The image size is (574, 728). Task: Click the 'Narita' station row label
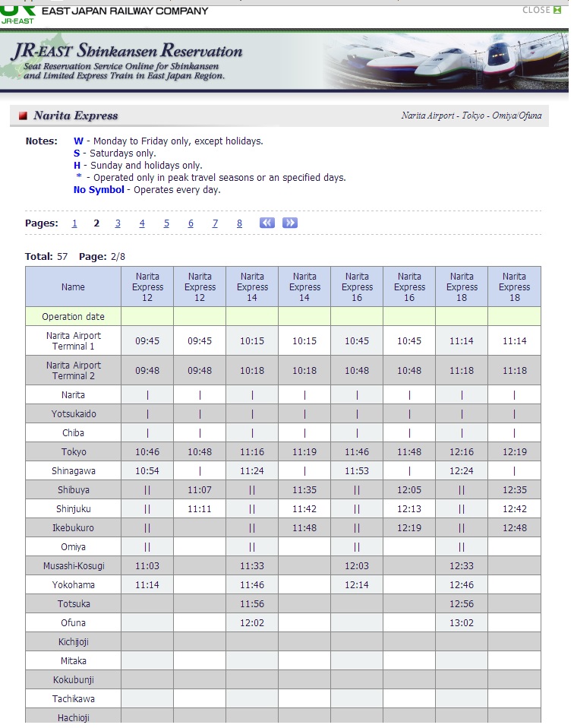[x=74, y=394]
